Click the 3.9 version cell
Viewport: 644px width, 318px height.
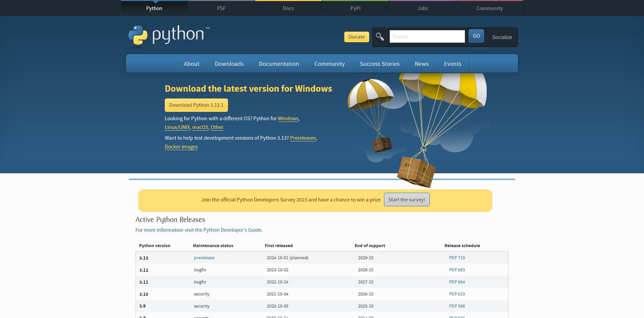(x=143, y=306)
